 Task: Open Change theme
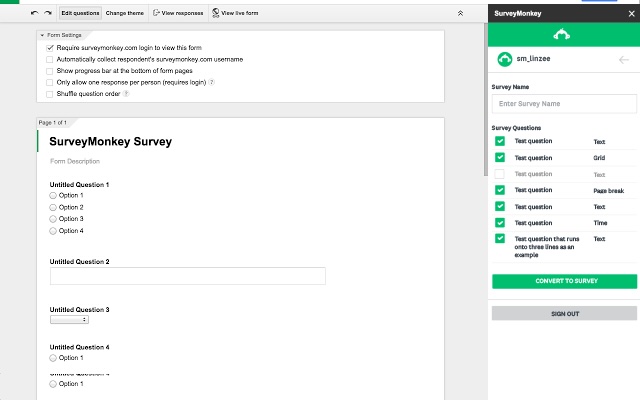coord(124,13)
